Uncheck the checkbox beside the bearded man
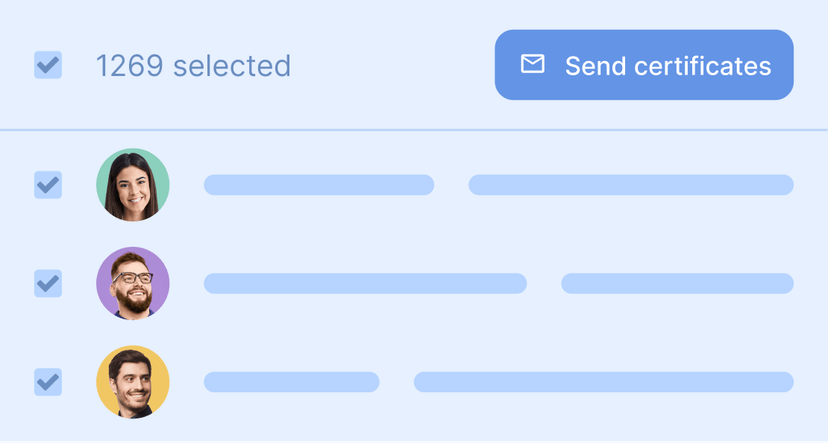The width and height of the screenshot is (828, 443). [x=48, y=283]
